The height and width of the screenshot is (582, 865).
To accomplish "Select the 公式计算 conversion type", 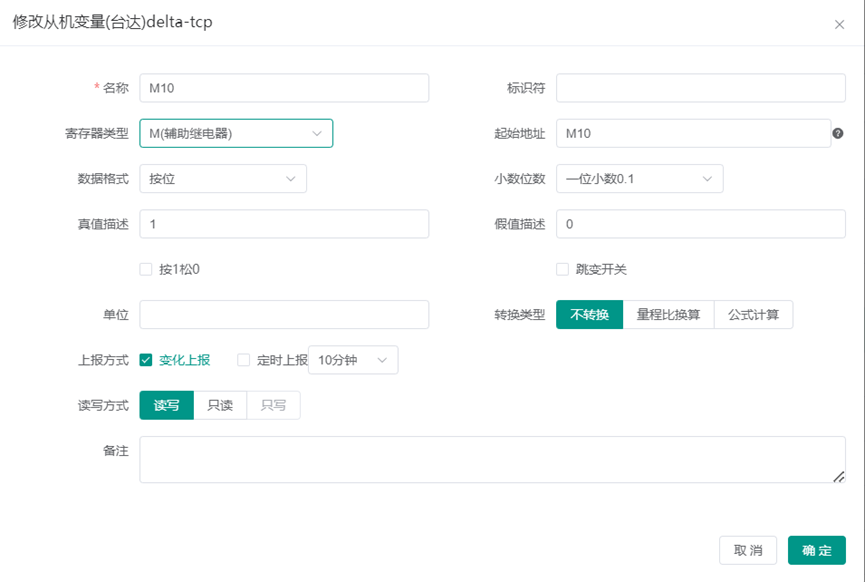I will pyautogui.click(x=753, y=314).
